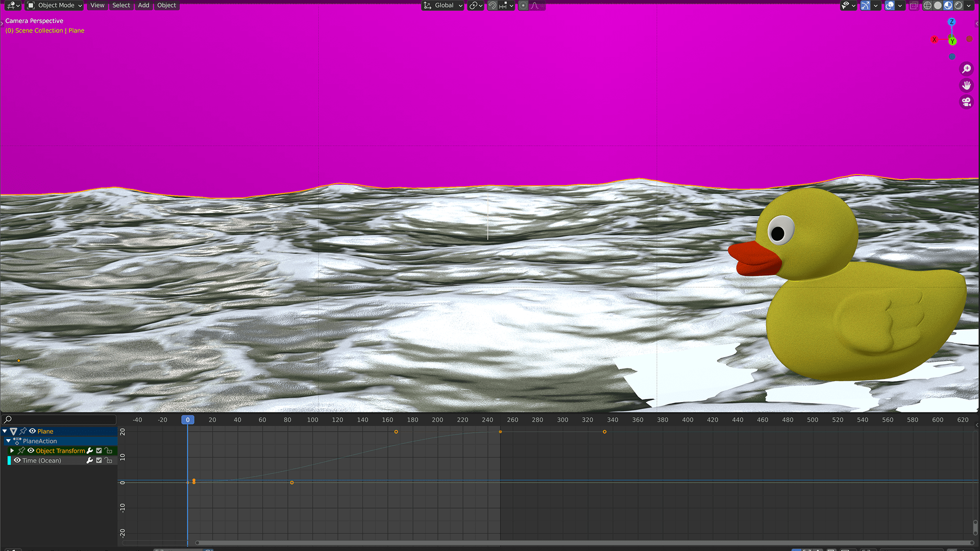Screen dimensions: 980x551
Task: Click the current frame 0 marker
Action: pos(187,419)
